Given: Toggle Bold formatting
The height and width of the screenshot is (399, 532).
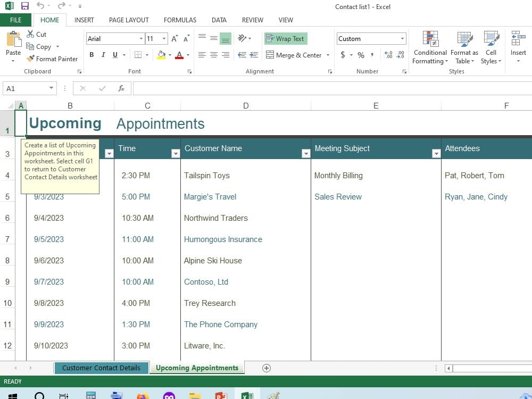Looking at the screenshot, I should point(92,55).
